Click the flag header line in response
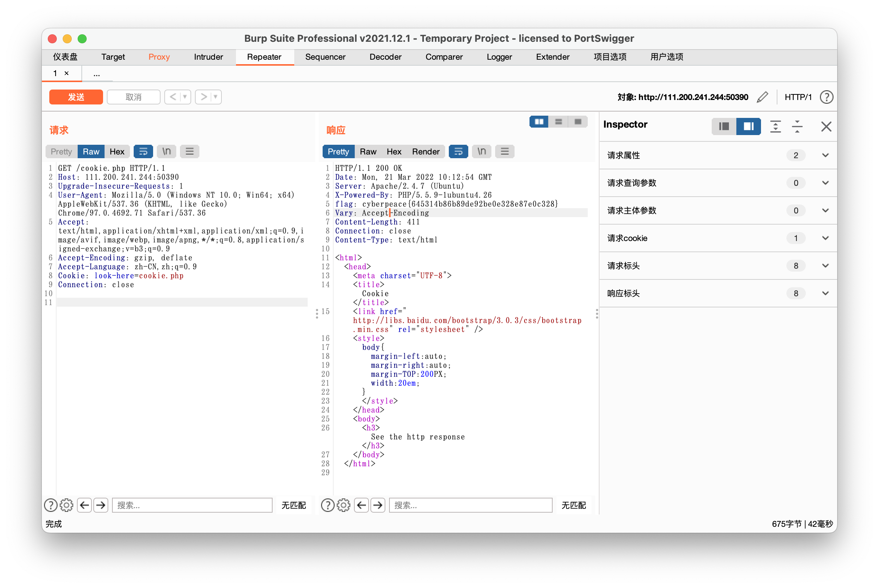Viewport: 879px width, 588px height. (447, 204)
